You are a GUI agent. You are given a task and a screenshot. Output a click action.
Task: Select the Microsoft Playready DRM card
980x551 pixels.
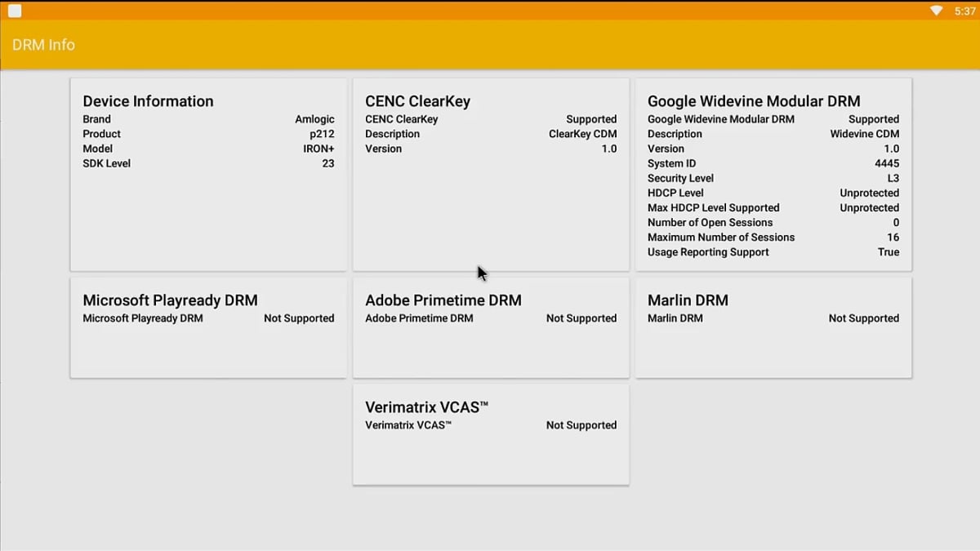[208, 327]
